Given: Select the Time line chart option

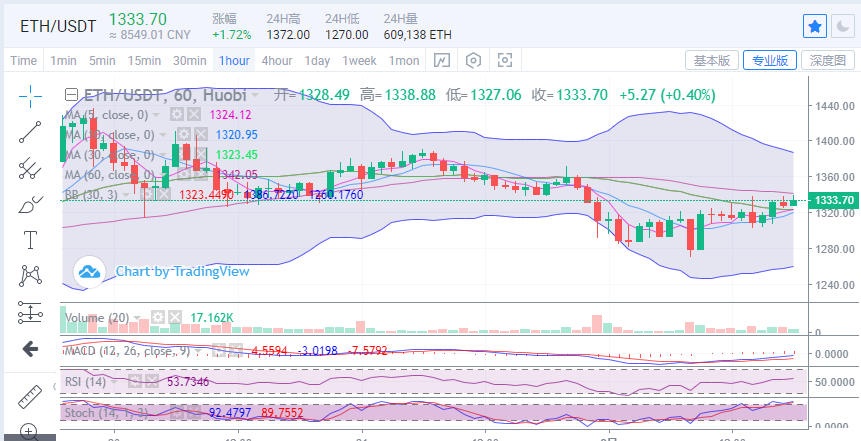Looking at the screenshot, I should pyautogui.click(x=24, y=60).
